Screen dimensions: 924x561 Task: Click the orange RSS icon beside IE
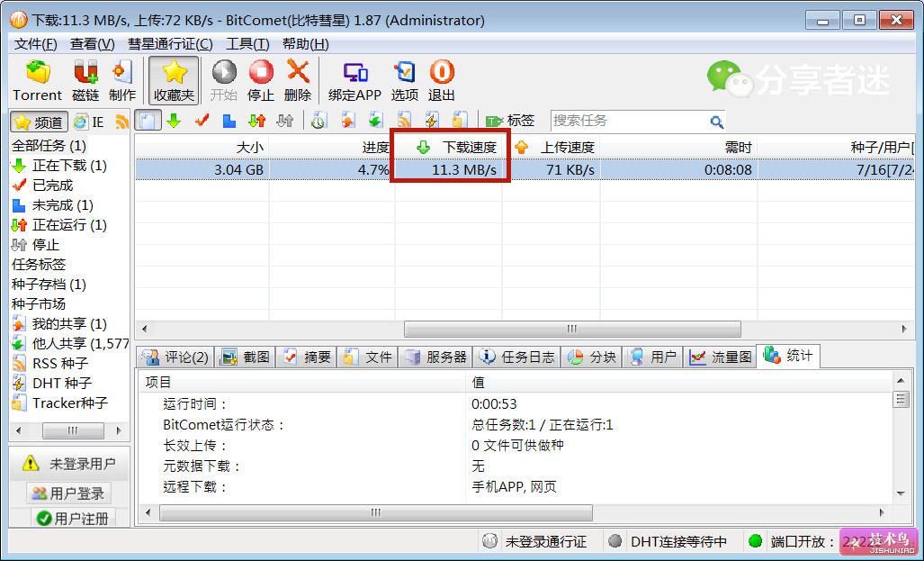122,122
